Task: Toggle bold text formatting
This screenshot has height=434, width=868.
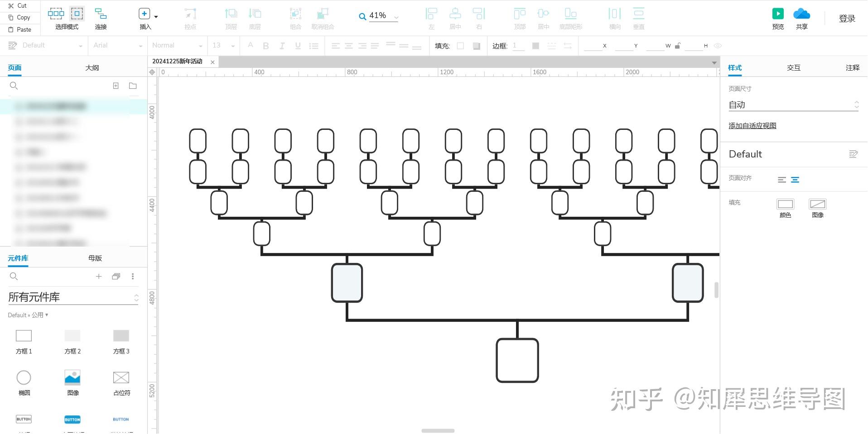Action: click(x=265, y=45)
